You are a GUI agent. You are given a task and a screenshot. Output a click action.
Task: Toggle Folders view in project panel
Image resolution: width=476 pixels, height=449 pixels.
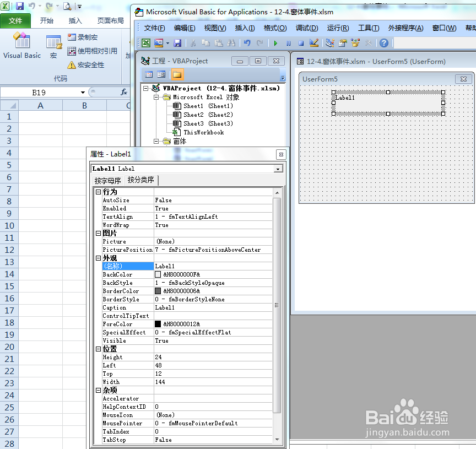coord(177,74)
